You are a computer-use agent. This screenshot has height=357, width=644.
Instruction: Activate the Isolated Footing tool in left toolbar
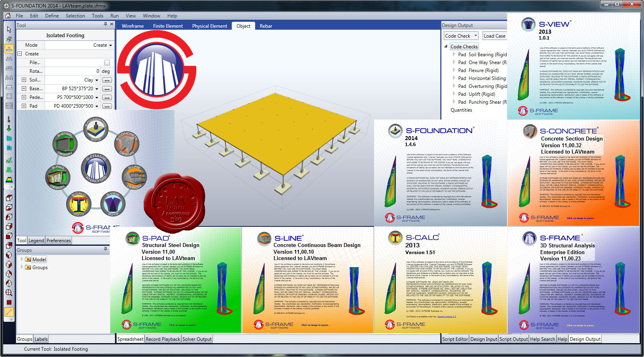pos(9,49)
